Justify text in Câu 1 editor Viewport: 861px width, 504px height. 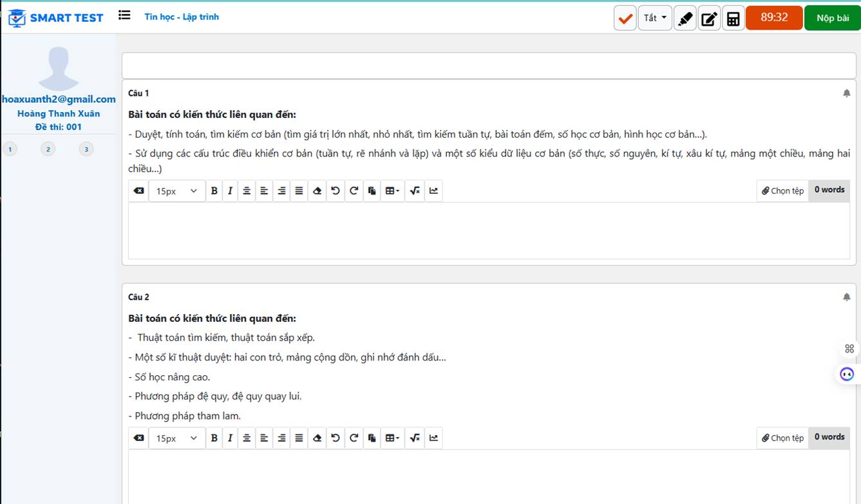coord(299,191)
